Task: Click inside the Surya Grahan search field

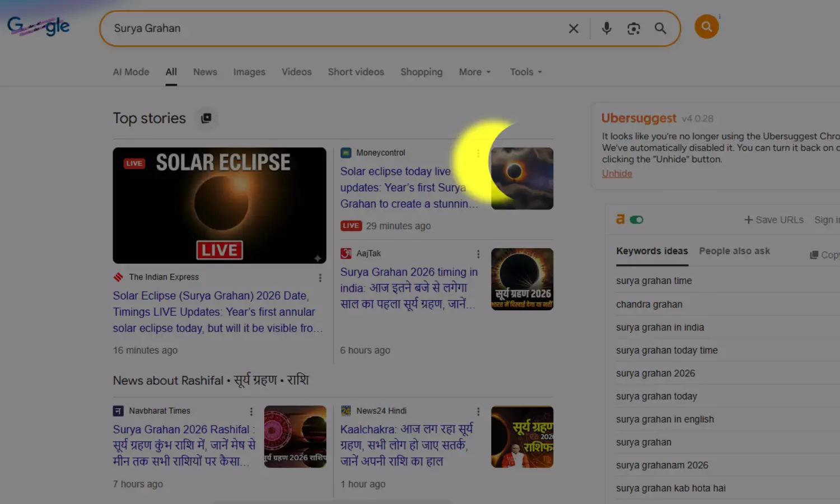Action: click(x=336, y=29)
